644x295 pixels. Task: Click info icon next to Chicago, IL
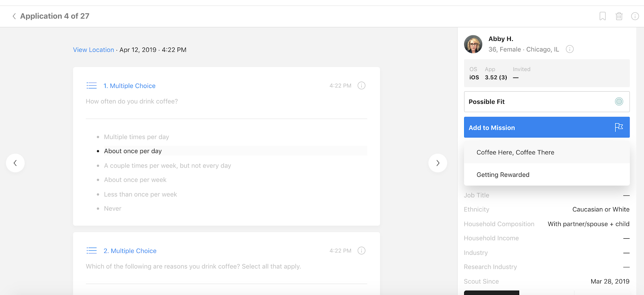coord(570,49)
